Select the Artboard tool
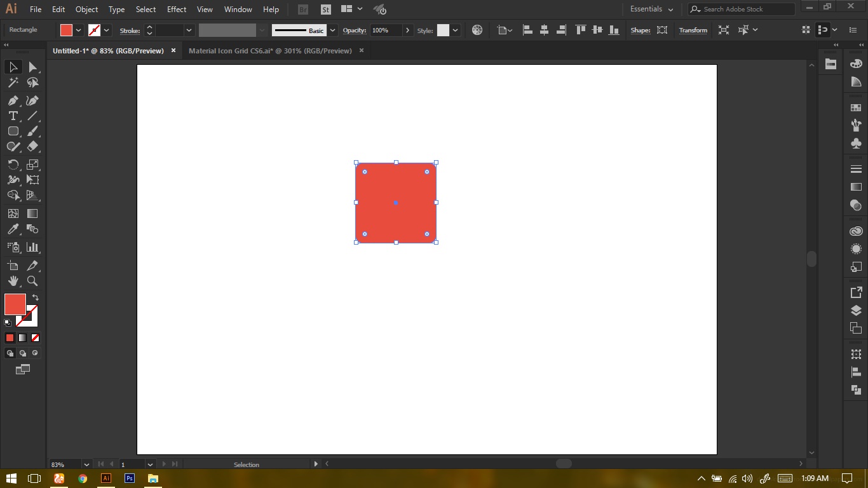This screenshot has height=488, width=868. click(x=13, y=266)
